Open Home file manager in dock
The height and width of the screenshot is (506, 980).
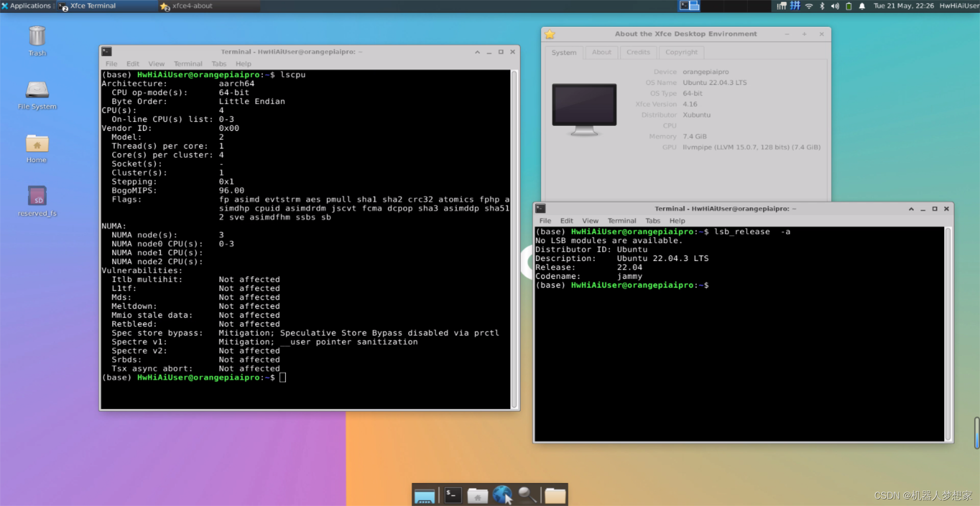coord(478,496)
